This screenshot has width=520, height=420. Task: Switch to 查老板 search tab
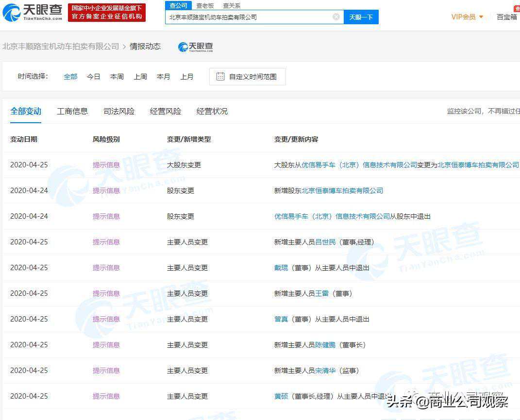205,5
